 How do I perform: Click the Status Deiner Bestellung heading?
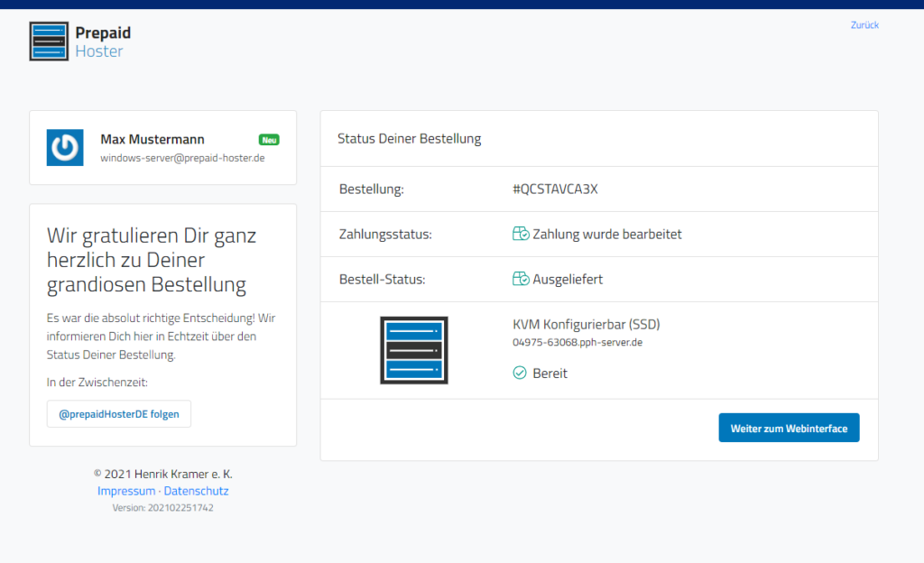tap(409, 138)
